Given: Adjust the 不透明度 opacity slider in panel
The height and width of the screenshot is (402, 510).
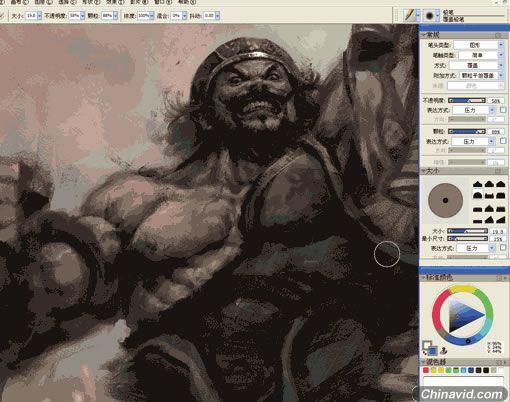Looking at the screenshot, I should pos(467,100).
